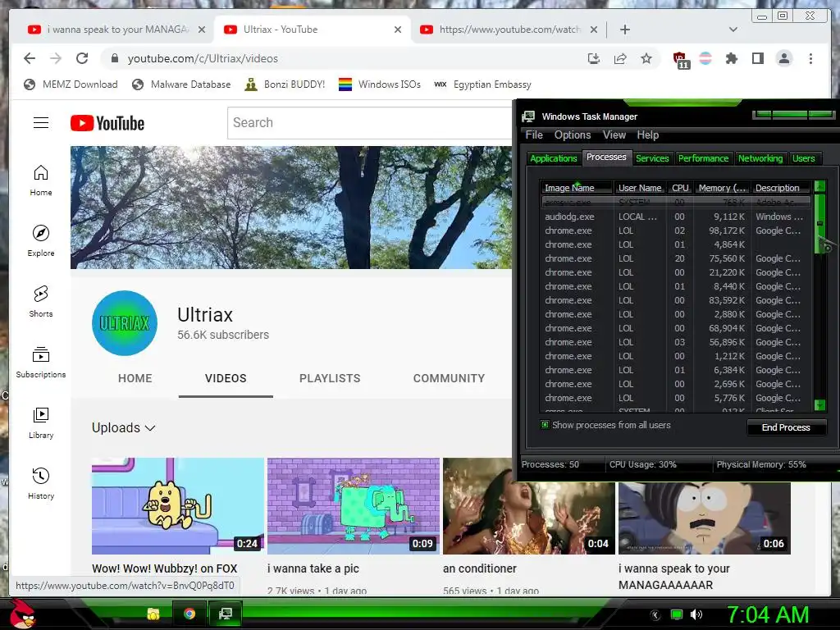This screenshot has width=840, height=630.
Task: Share this page icon in address bar
Action: (620, 58)
